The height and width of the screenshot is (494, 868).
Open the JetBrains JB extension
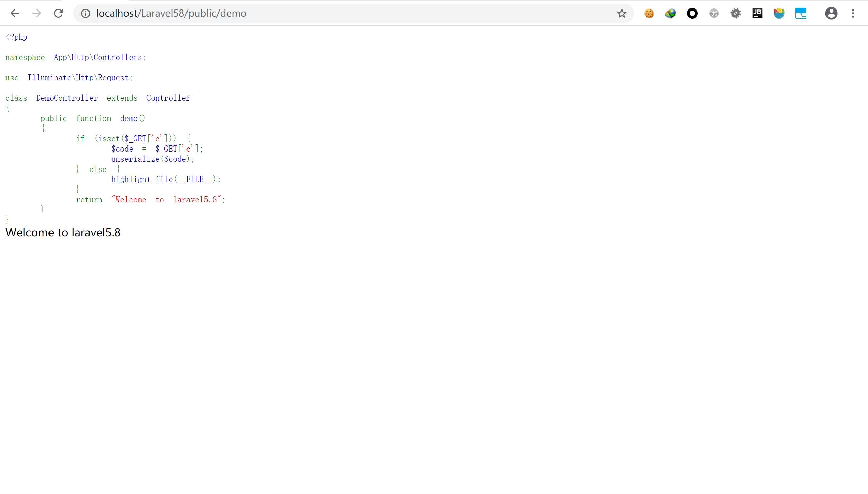(757, 13)
